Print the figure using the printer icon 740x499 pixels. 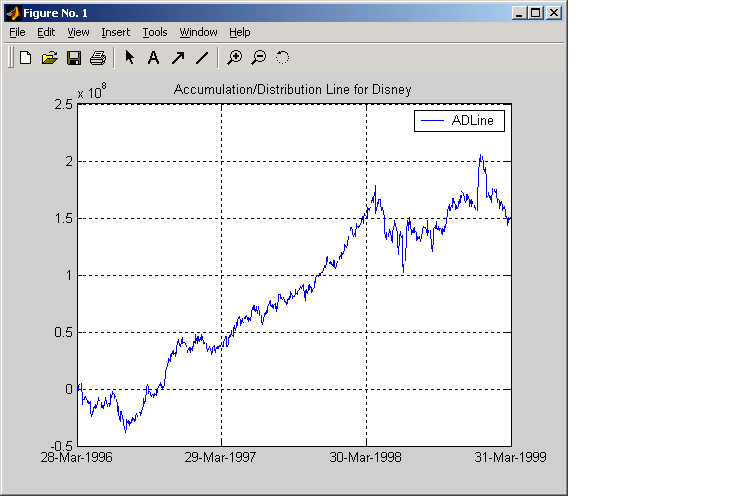tap(98, 58)
